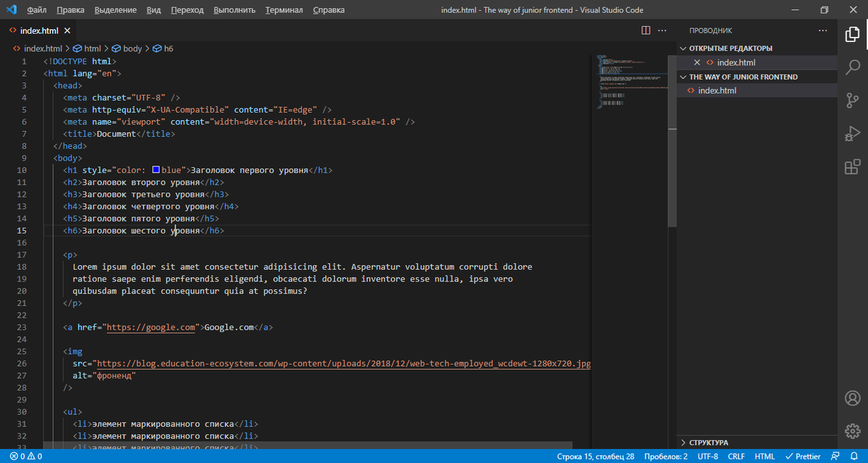
Task: Click the opening <ul> tag on line 30
Action: click(x=73, y=412)
